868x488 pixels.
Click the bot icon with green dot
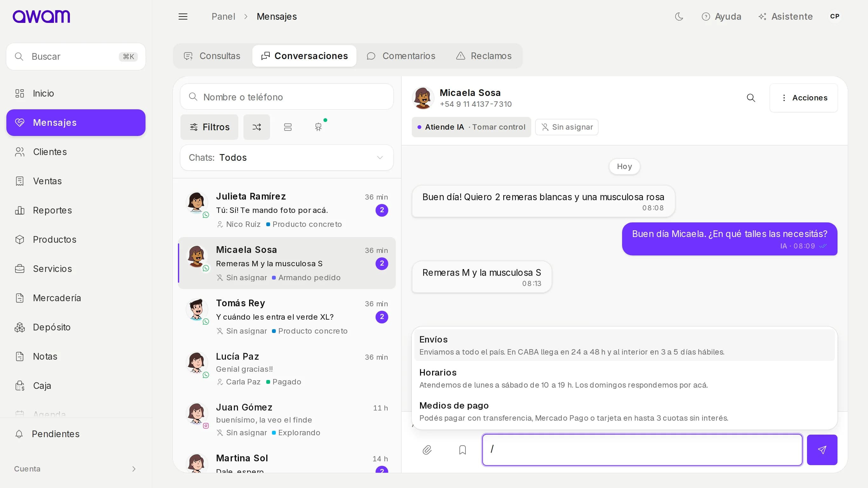318,127
